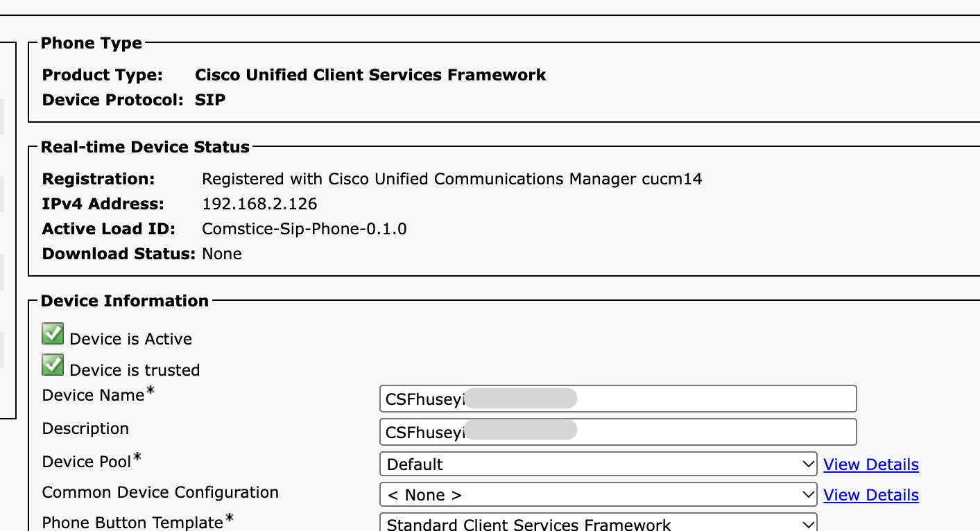Click the Download Status None value
This screenshot has height=531, width=980.
[x=222, y=254]
